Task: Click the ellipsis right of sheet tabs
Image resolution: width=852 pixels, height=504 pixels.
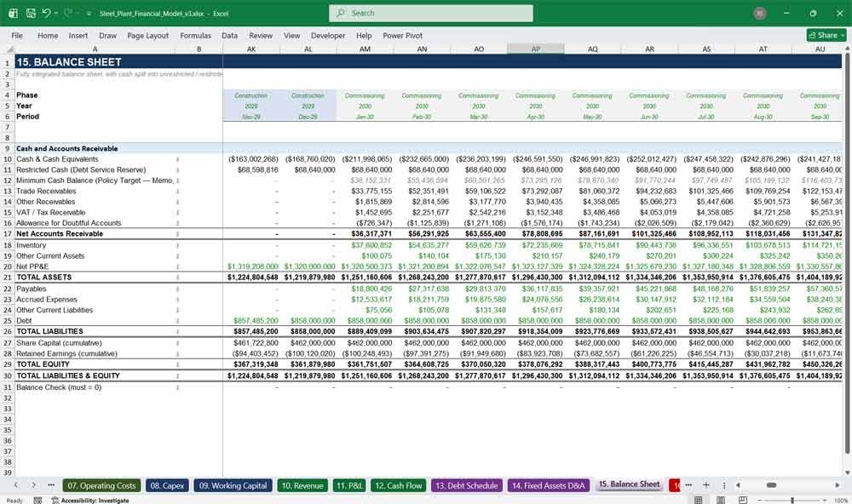Action: (x=688, y=485)
